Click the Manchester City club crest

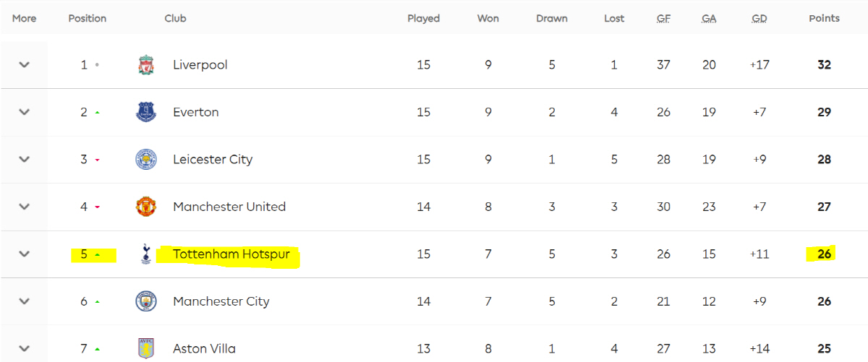point(146,301)
